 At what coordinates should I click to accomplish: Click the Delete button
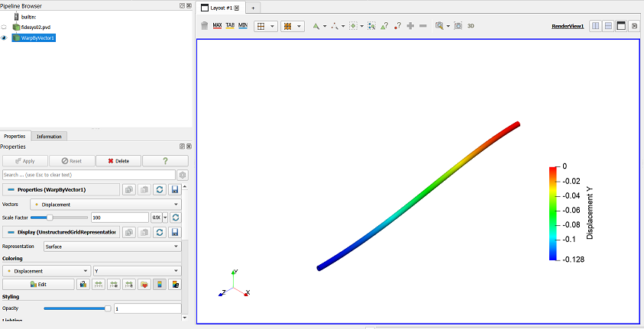(x=118, y=161)
